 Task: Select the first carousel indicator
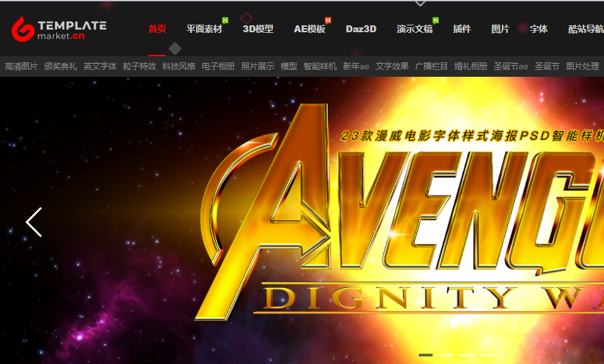[426, 355]
